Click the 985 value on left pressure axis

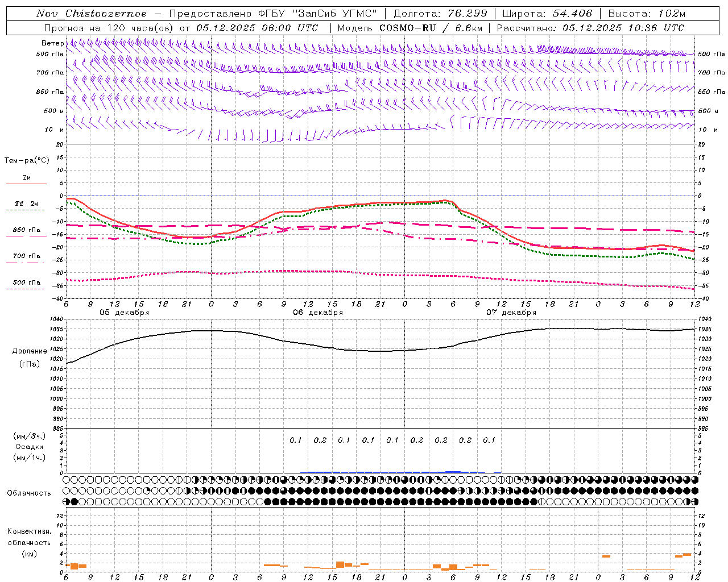point(58,429)
